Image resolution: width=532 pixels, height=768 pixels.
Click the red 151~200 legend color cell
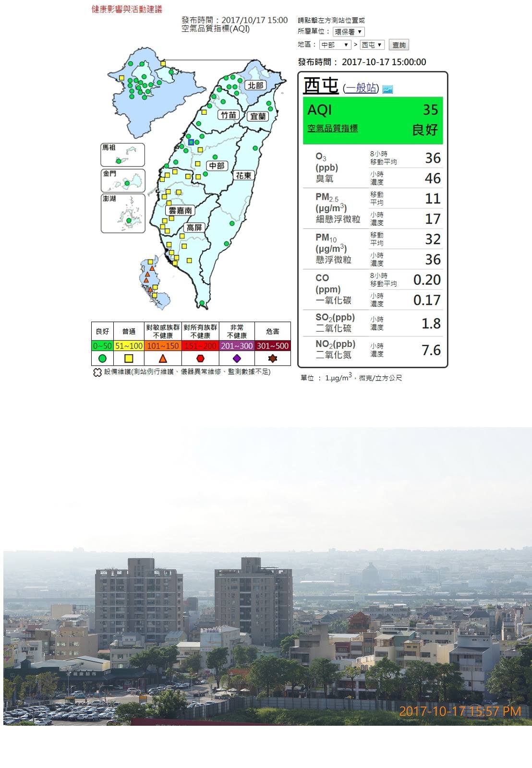click(x=200, y=346)
